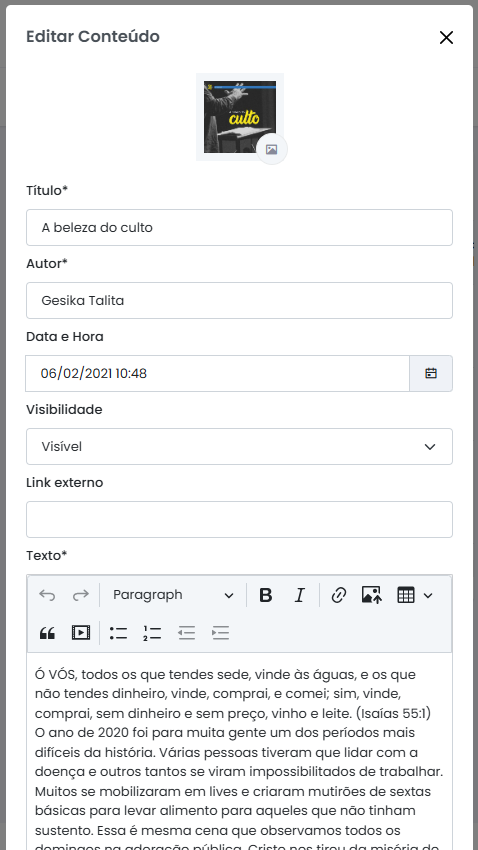Image resolution: width=478 pixels, height=850 pixels.
Task: Toggle italic formatting
Action: (299, 595)
